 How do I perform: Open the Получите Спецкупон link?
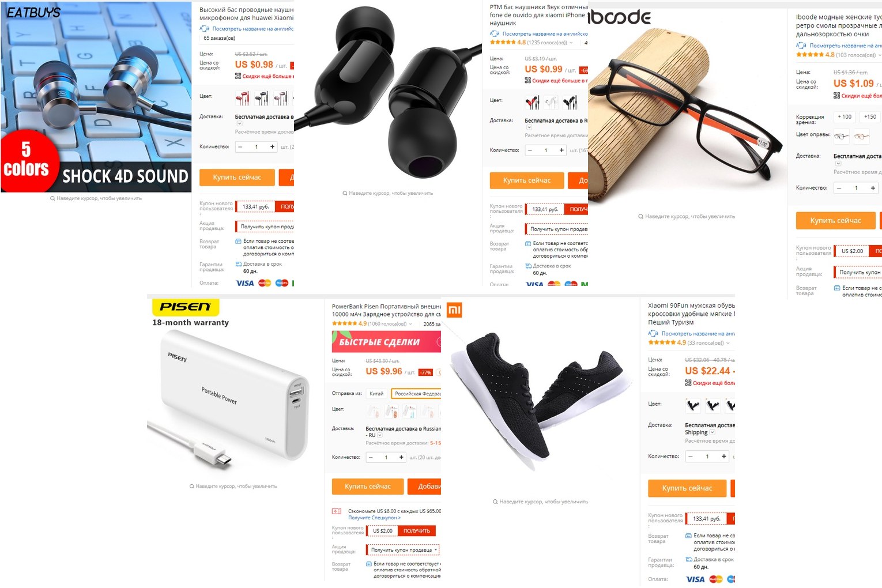point(374,518)
